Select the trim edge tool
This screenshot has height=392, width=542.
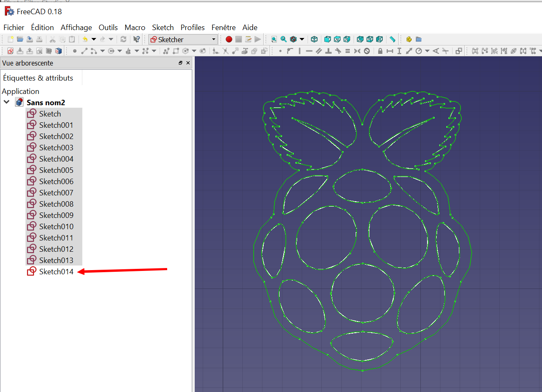coord(225,51)
